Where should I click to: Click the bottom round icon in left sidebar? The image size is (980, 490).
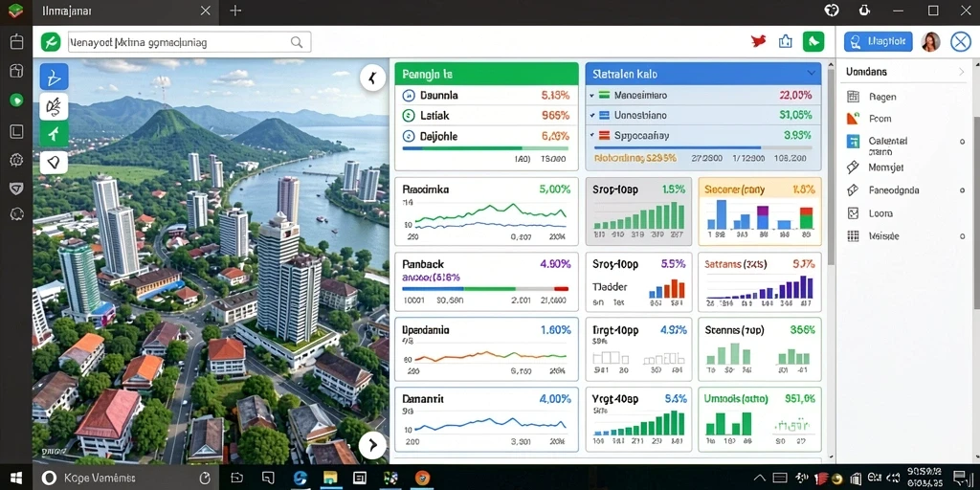pyautogui.click(x=16, y=214)
